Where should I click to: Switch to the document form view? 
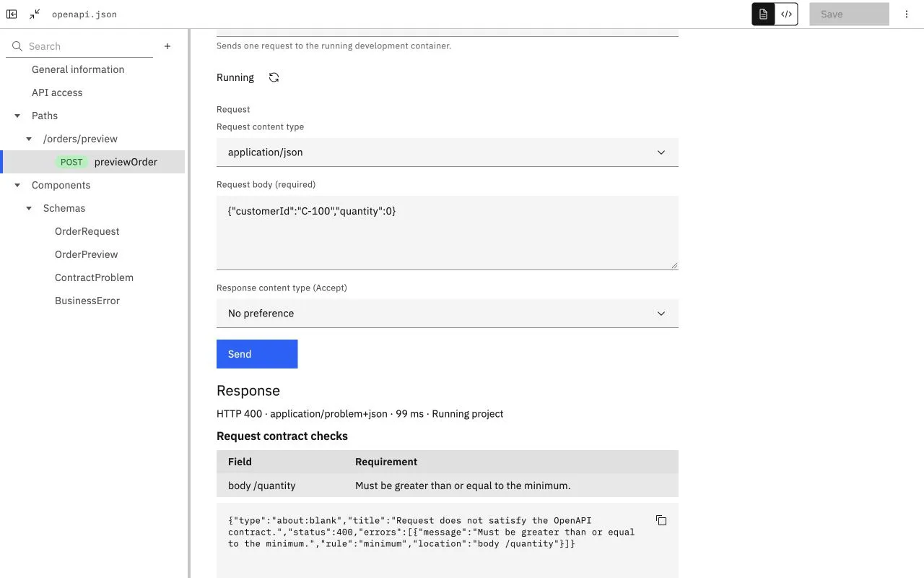click(x=763, y=14)
